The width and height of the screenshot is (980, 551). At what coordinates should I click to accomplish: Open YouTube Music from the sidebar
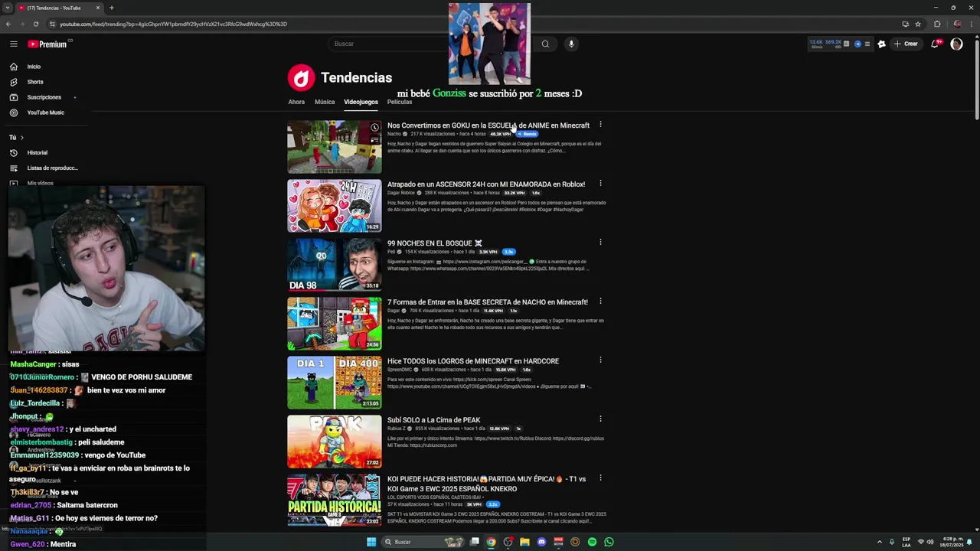tap(45, 112)
